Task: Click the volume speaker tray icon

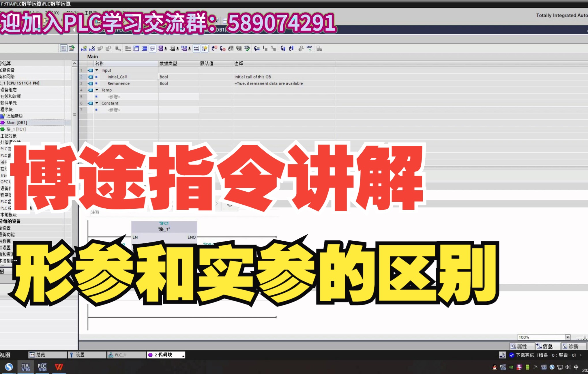Action: coord(568,367)
